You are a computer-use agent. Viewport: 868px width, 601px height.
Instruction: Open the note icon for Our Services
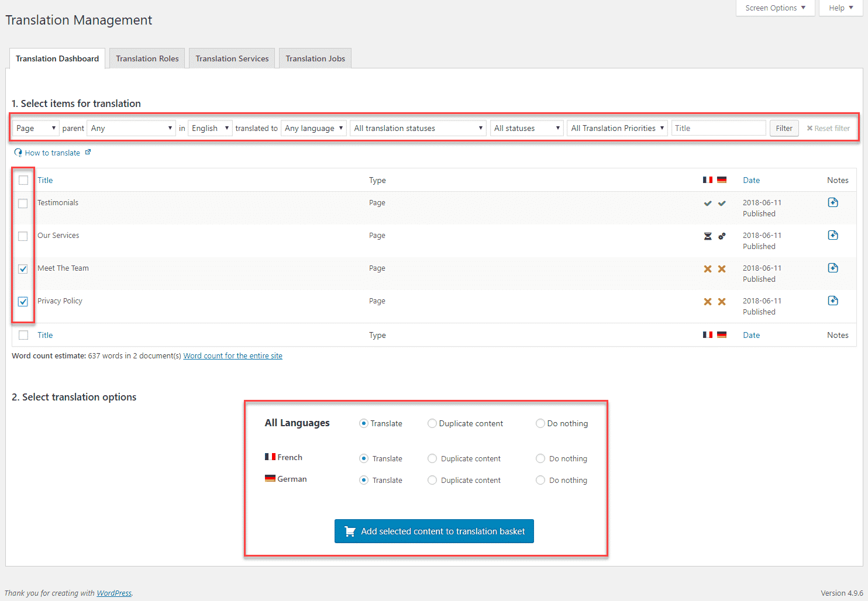[x=833, y=235]
